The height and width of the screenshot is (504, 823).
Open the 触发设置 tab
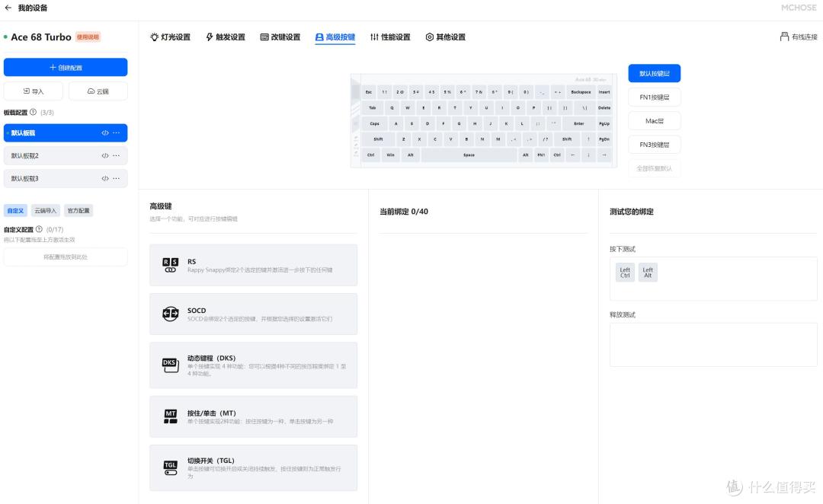(225, 37)
